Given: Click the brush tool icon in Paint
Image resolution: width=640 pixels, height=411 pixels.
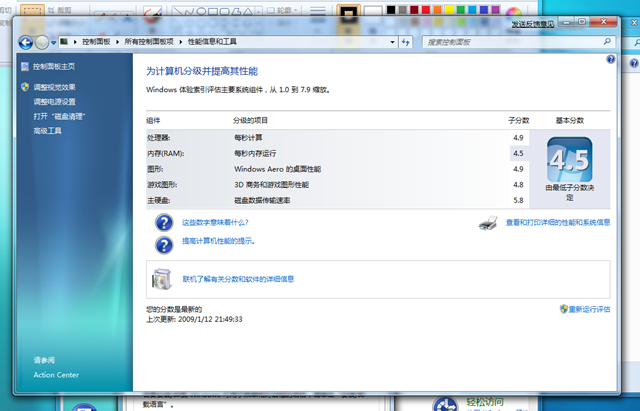Looking at the screenshot, I should (x=152, y=11).
